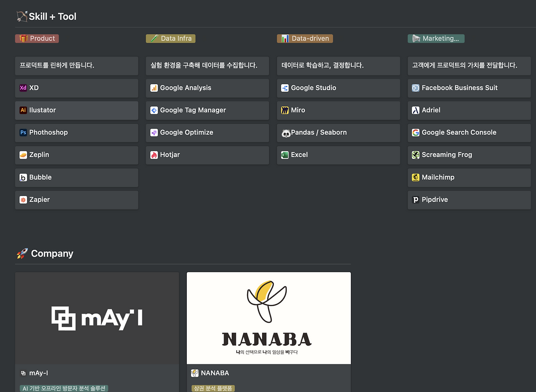Click the Hotjar label text

tap(170, 155)
